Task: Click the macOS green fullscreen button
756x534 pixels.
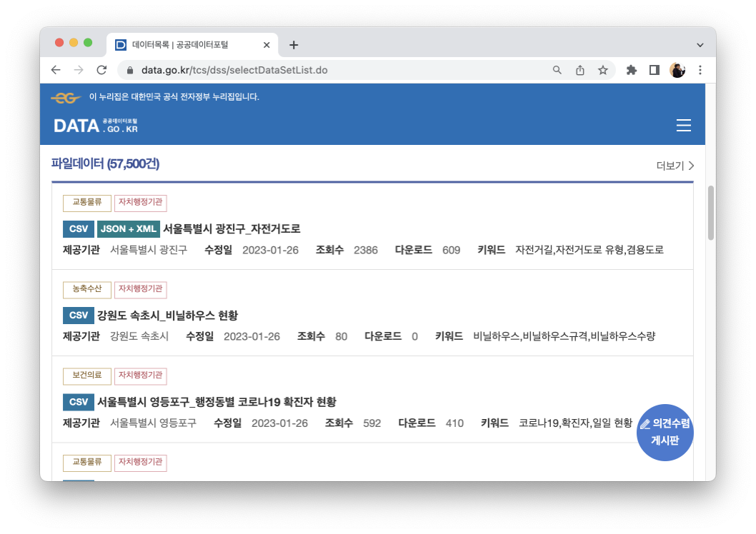Action: pos(88,43)
